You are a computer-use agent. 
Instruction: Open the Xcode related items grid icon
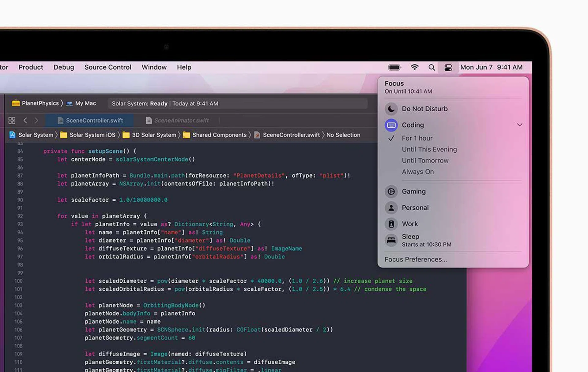[x=12, y=121]
